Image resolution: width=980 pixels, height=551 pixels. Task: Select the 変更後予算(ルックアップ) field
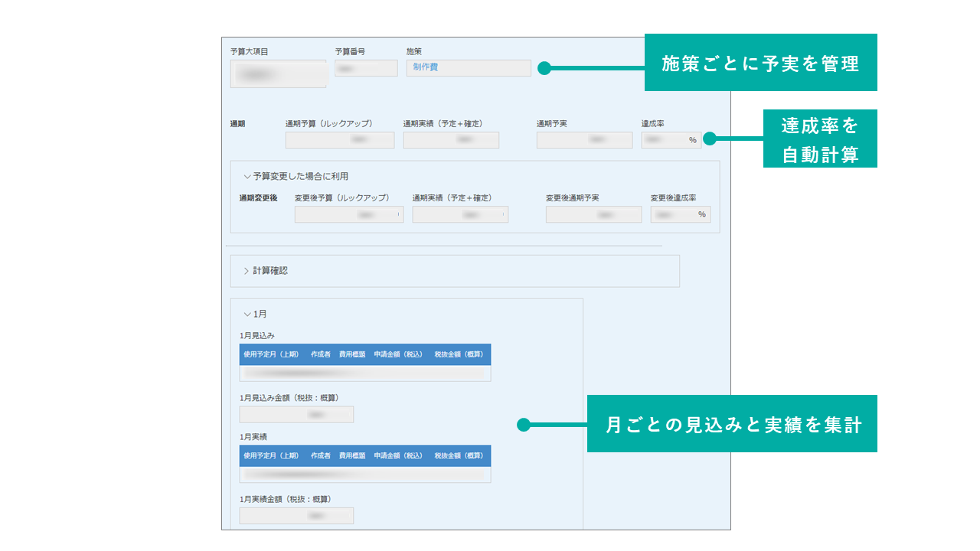click(349, 215)
